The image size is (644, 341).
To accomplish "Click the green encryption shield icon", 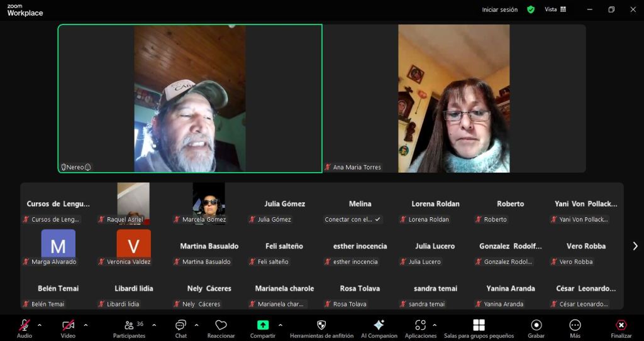I will [531, 9].
